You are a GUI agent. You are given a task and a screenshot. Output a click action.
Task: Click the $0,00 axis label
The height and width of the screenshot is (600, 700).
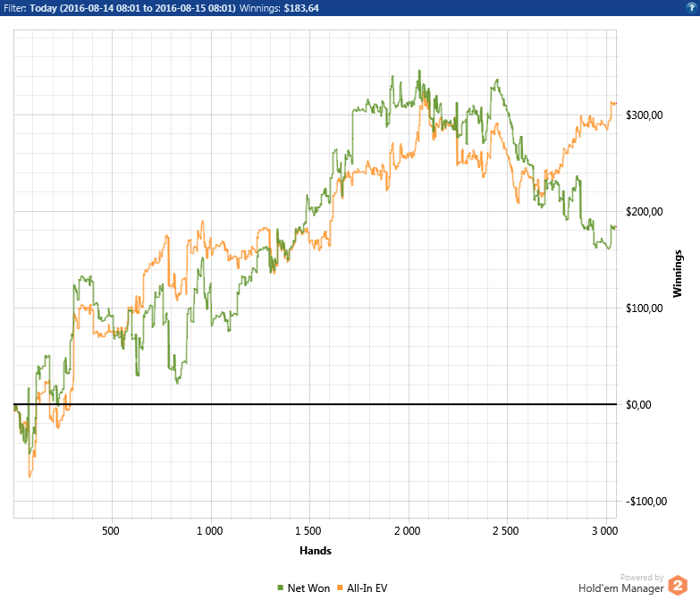tap(638, 405)
